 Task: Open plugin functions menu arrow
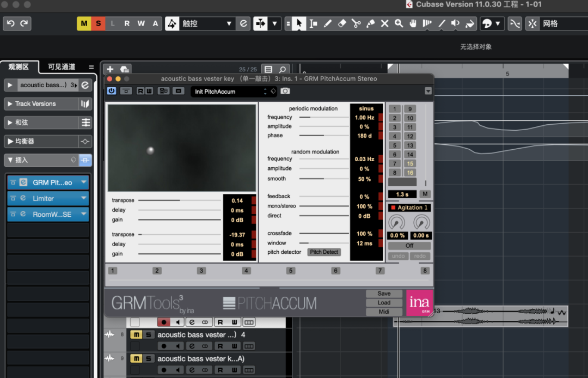428,91
